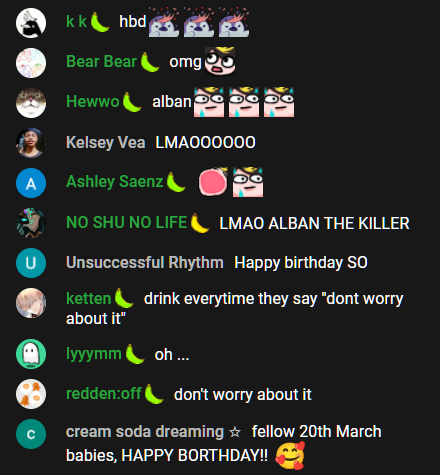Select the shocked face emote after omg
The height and width of the screenshot is (475, 440).
click(220, 61)
